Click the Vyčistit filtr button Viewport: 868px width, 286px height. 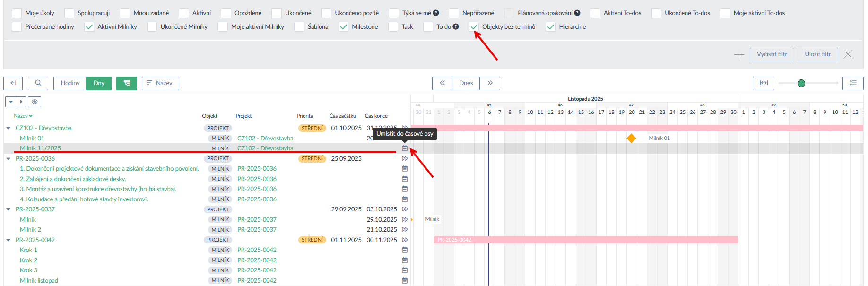pyautogui.click(x=772, y=54)
